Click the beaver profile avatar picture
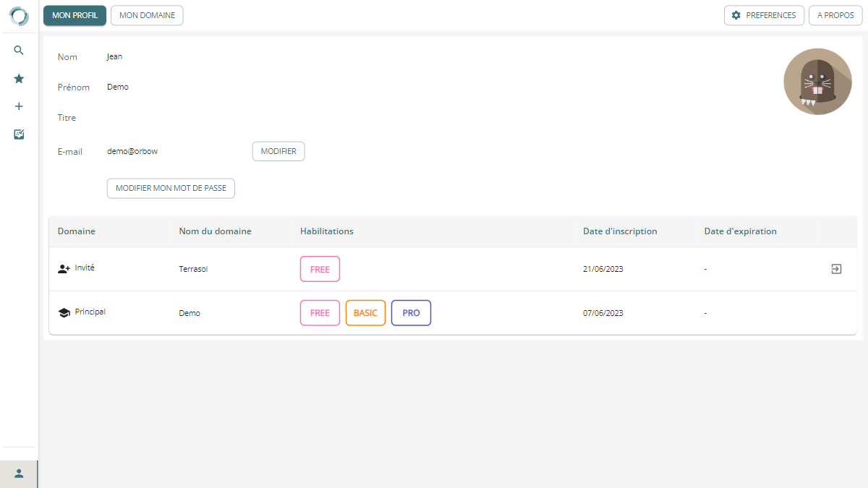 click(817, 82)
